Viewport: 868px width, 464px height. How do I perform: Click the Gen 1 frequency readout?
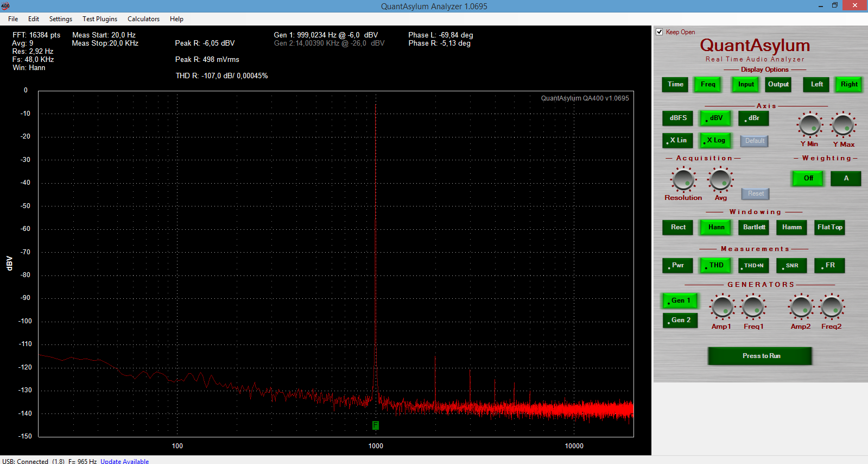(326, 35)
